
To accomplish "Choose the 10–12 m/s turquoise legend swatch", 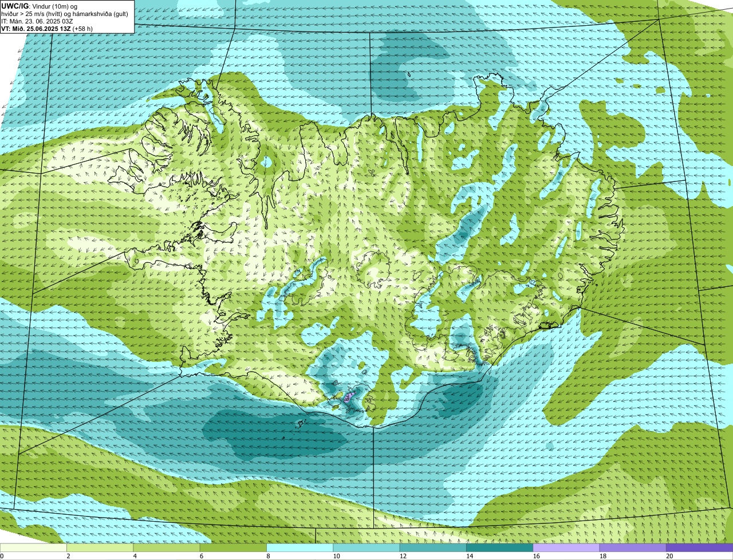I will pyautogui.click(x=366, y=547).
